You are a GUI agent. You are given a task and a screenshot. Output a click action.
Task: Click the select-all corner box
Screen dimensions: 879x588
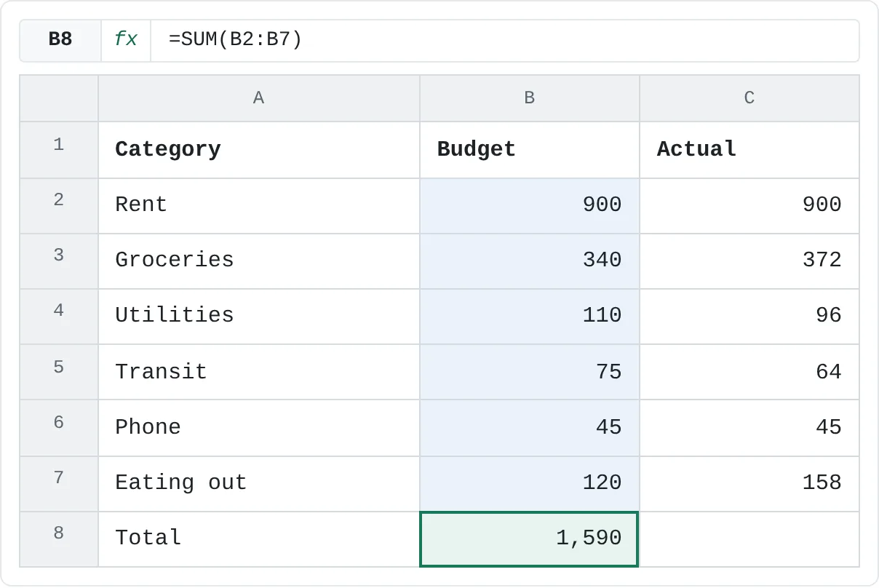pyautogui.click(x=59, y=98)
